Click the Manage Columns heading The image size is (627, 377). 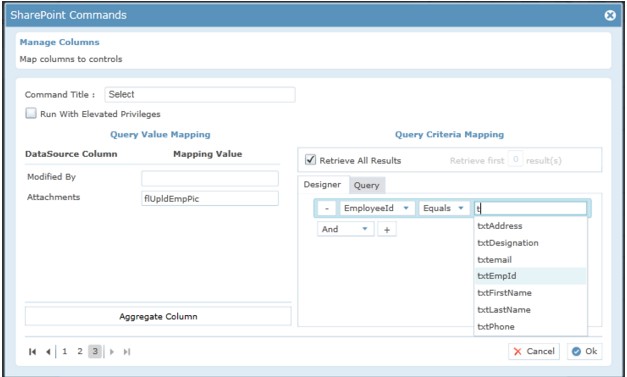tap(60, 42)
